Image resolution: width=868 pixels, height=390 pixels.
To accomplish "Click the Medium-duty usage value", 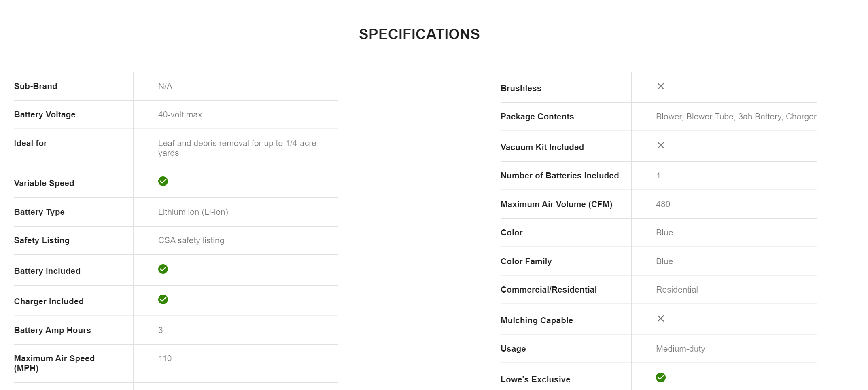I will pyautogui.click(x=680, y=349).
